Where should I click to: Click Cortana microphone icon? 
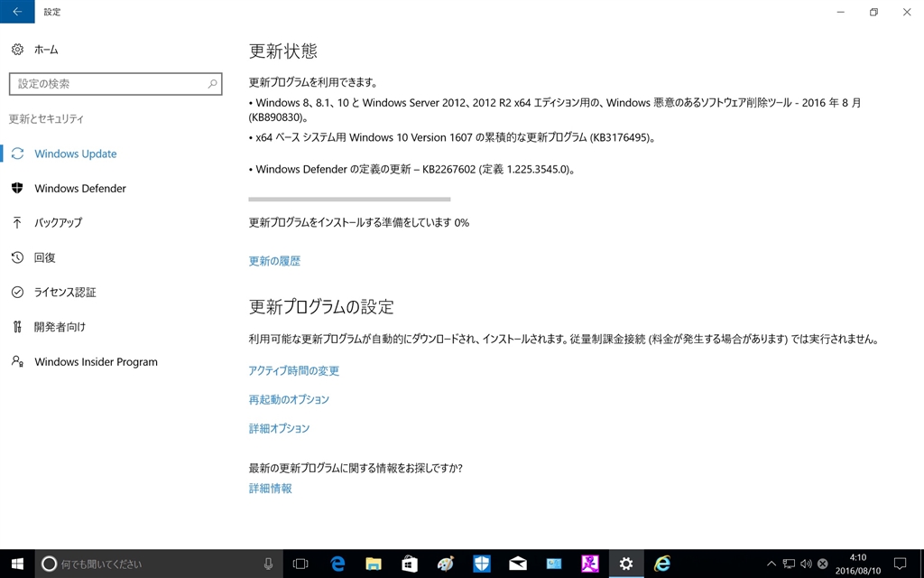(268, 564)
